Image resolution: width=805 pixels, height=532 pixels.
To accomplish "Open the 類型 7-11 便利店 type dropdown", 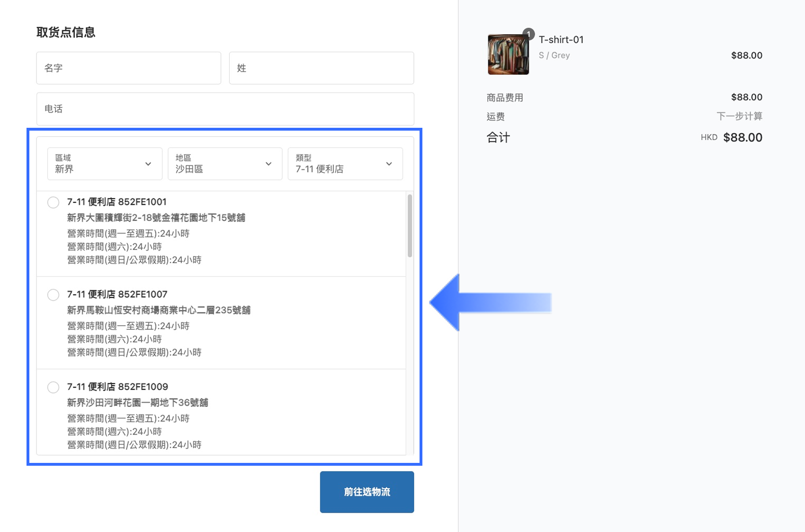I will pyautogui.click(x=345, y=164).
